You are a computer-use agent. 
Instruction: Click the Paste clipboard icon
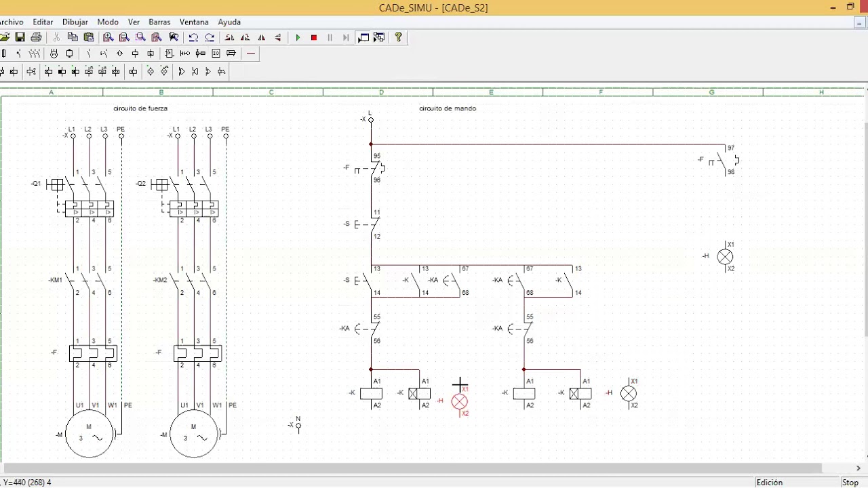(x=88, y=37)
